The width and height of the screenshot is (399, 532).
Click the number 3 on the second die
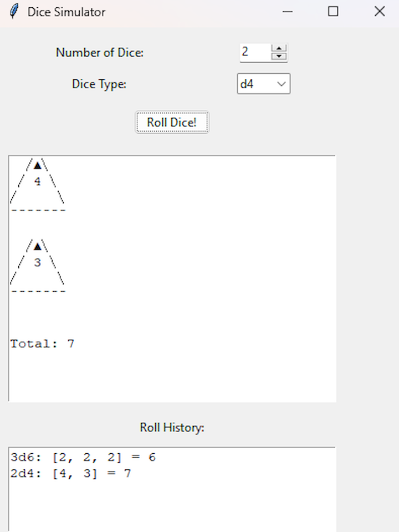(x=37, y=263)
